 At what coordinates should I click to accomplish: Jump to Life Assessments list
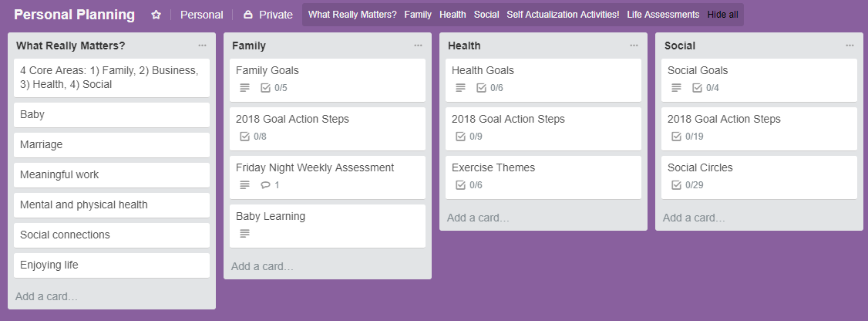663,15
